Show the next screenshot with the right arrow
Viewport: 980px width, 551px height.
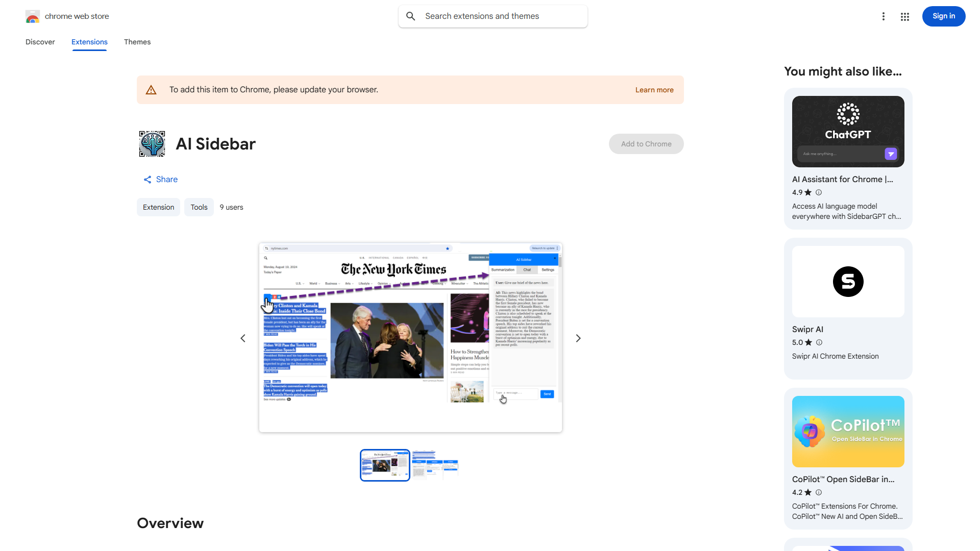[x=578, y=338]
